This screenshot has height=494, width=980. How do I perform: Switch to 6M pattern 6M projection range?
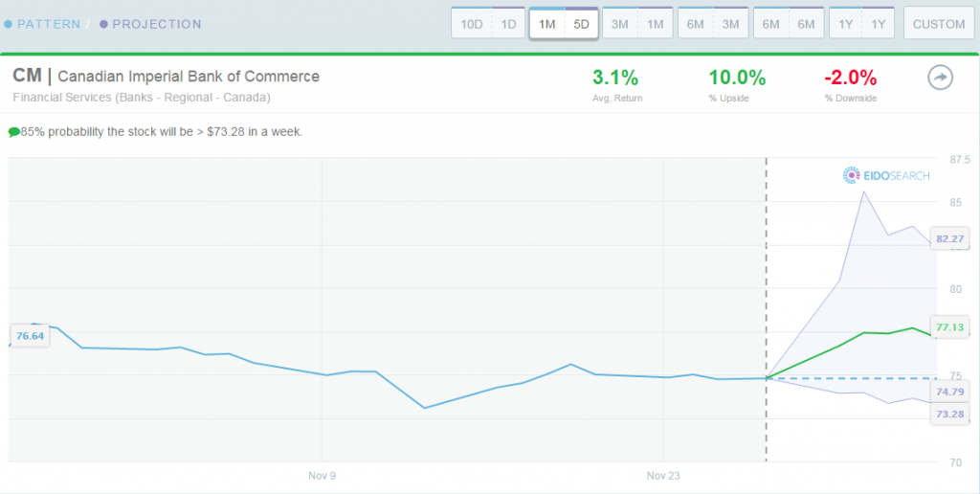(x=789, y=24)
